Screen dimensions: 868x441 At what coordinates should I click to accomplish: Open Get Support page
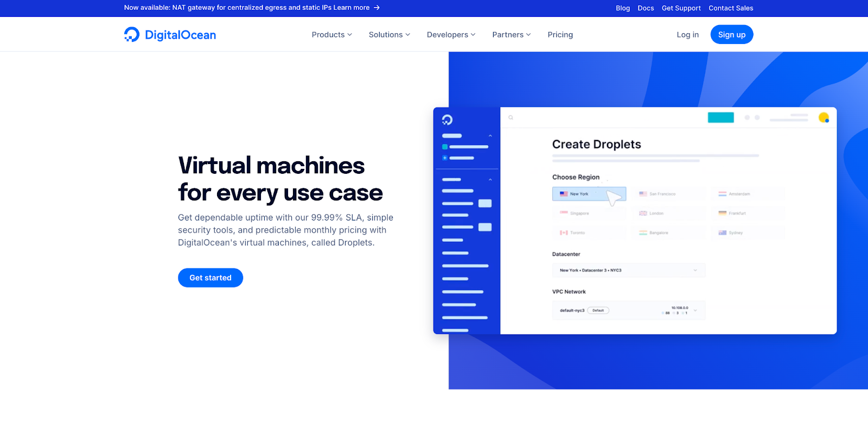point(681,8)
